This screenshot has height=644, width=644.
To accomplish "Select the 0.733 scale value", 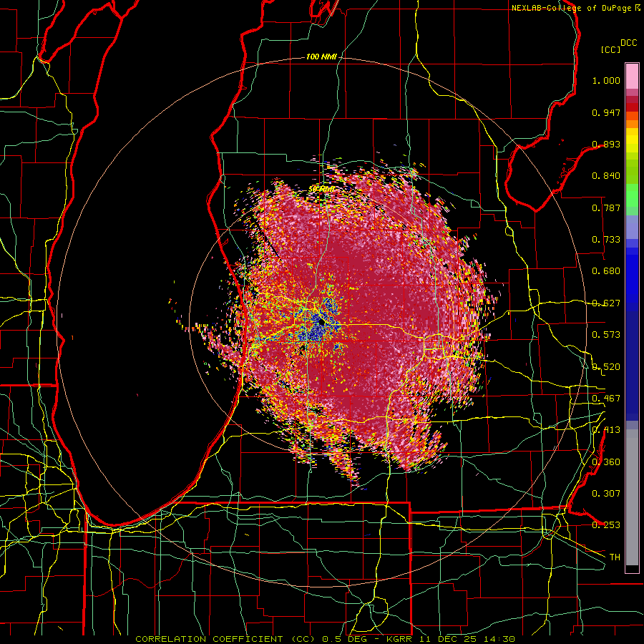I will pos(606,240).
